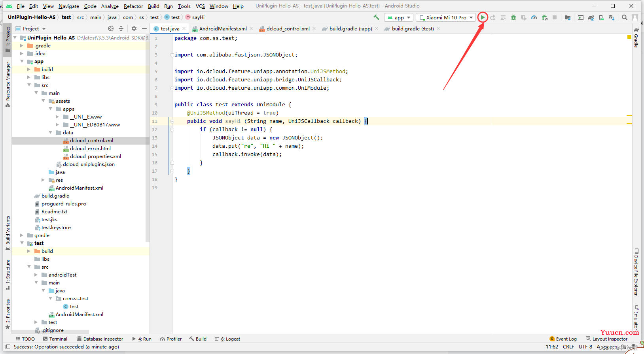Click the Project tree vertical scrollbar

click(148, 138)
